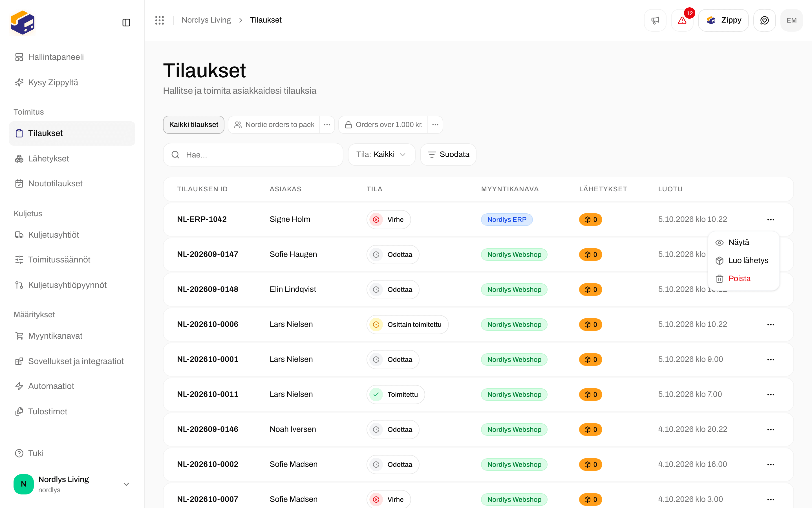Choose Poista in context menu
Screen dimensions: 812x508
[743, 279]
